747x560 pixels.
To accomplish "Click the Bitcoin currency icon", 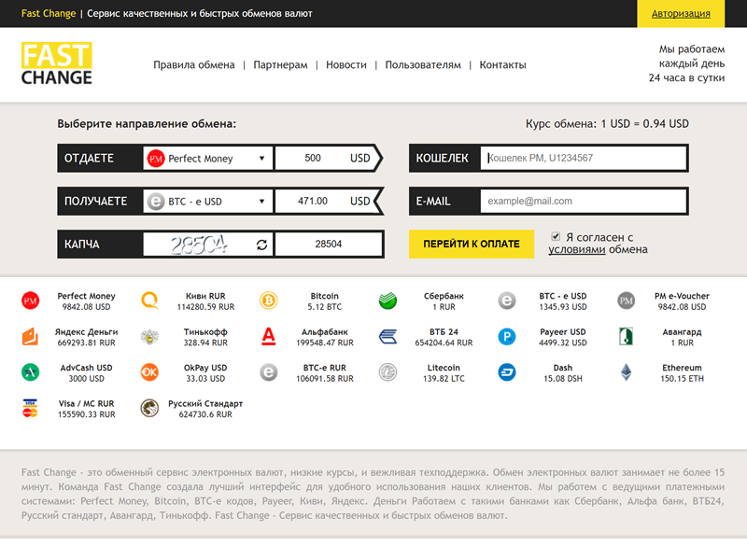I will [269, 298].
